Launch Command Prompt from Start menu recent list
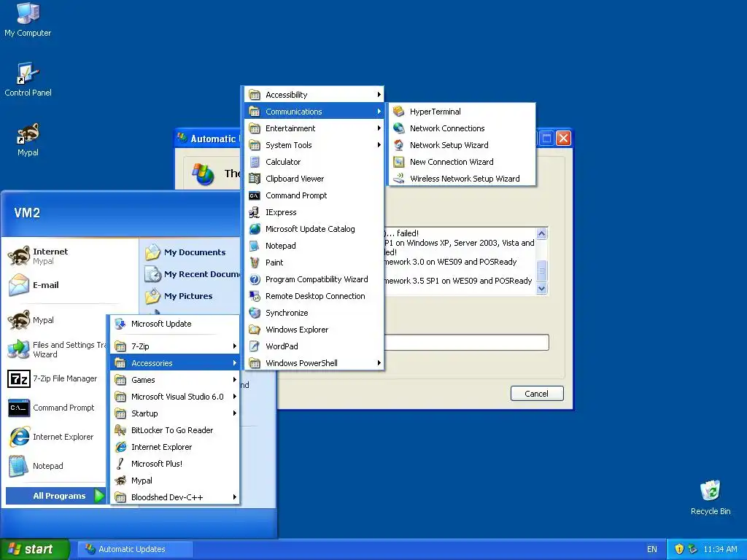The height and width of the screenshot is (560, 747). pyautogui.click(x=56, y=408)
